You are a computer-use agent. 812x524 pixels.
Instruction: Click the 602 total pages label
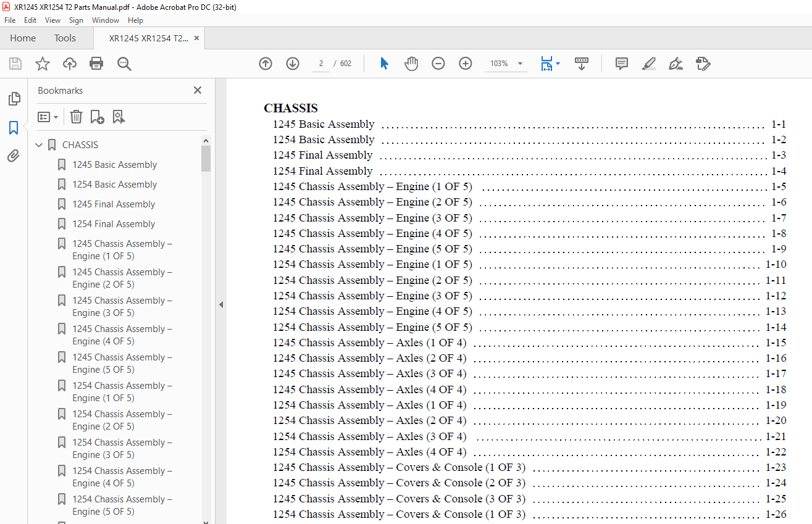point(346,64)
